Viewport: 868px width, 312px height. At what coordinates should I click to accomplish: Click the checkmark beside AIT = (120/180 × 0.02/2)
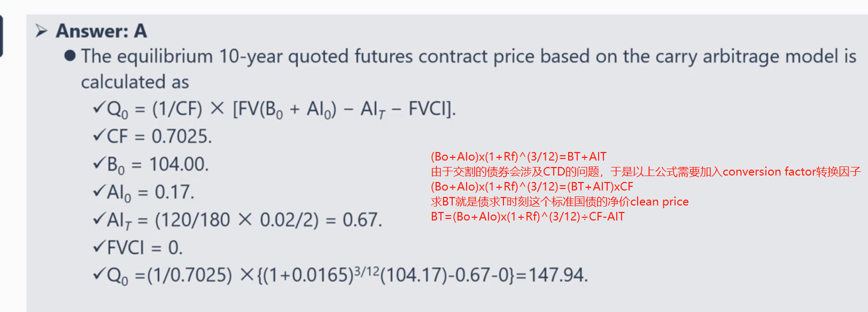click(x=99, y=219)
